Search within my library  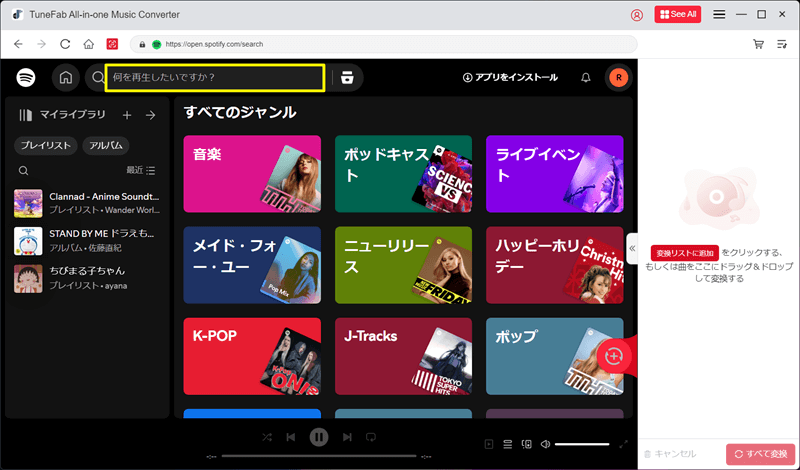pos(23,170)
